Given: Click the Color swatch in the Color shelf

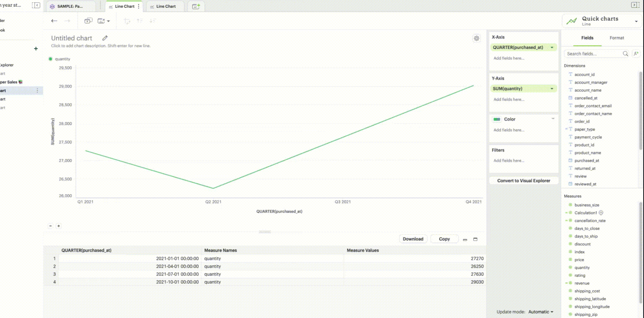Looking at the screenshot, I should [x=497, y=119].
